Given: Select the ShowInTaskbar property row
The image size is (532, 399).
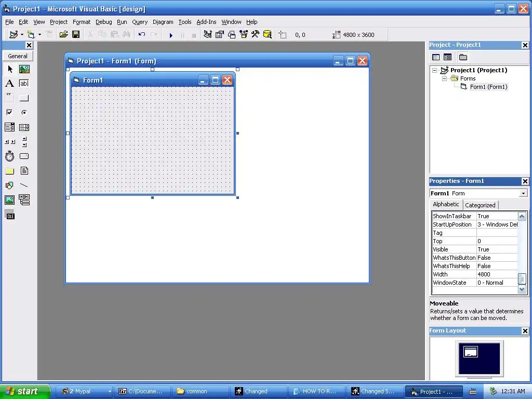Looking at the screenshot, I should (475, 216).
